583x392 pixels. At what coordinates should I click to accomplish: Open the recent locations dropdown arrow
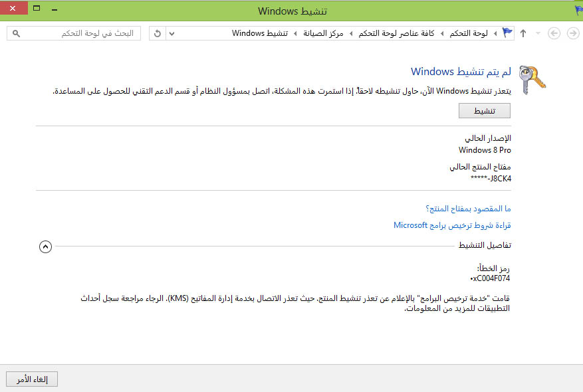point(538,33)
